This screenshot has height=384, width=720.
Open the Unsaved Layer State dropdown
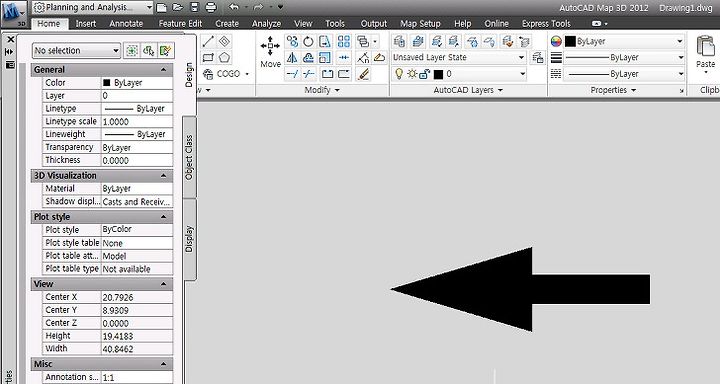[x=521, y=58]
